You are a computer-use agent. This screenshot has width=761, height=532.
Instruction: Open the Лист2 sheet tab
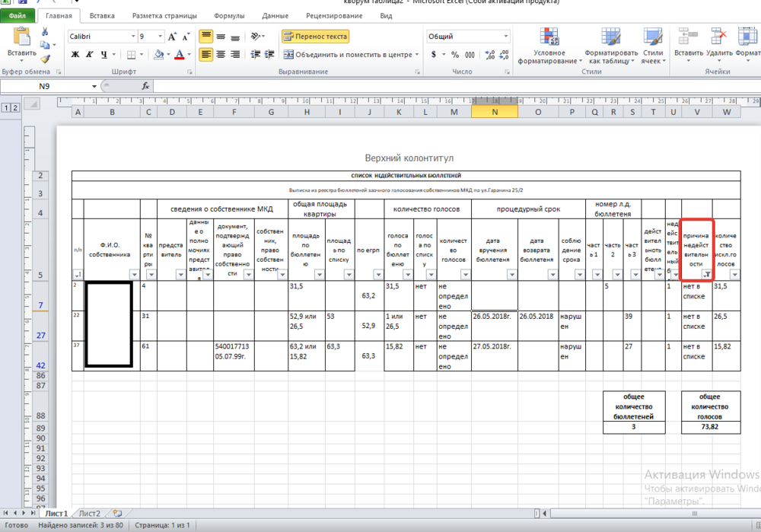(x=90, y=514)
